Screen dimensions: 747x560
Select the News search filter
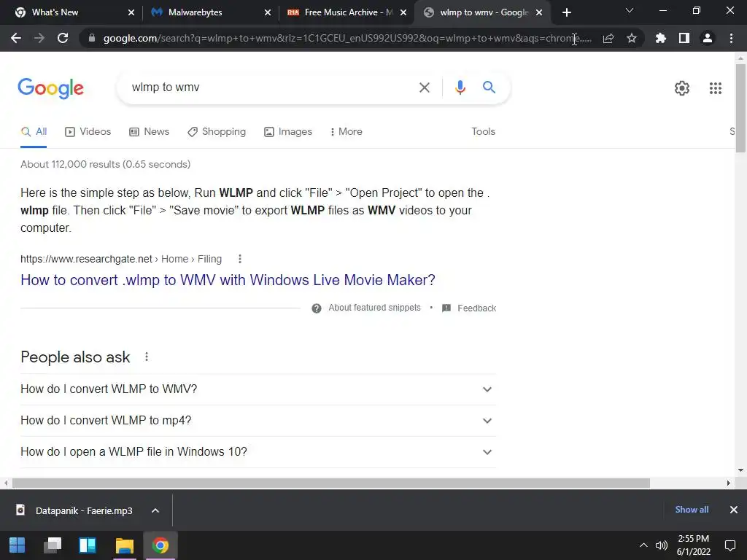[149, 131]
